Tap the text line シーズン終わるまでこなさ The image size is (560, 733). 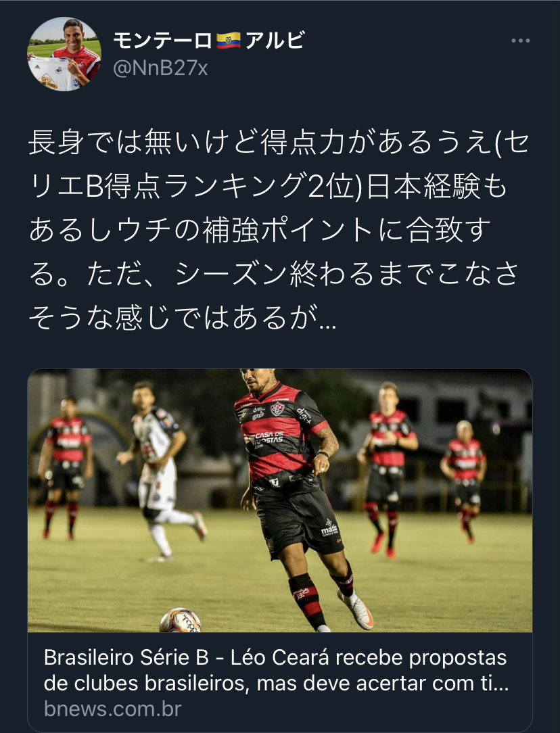click(273, 274)
